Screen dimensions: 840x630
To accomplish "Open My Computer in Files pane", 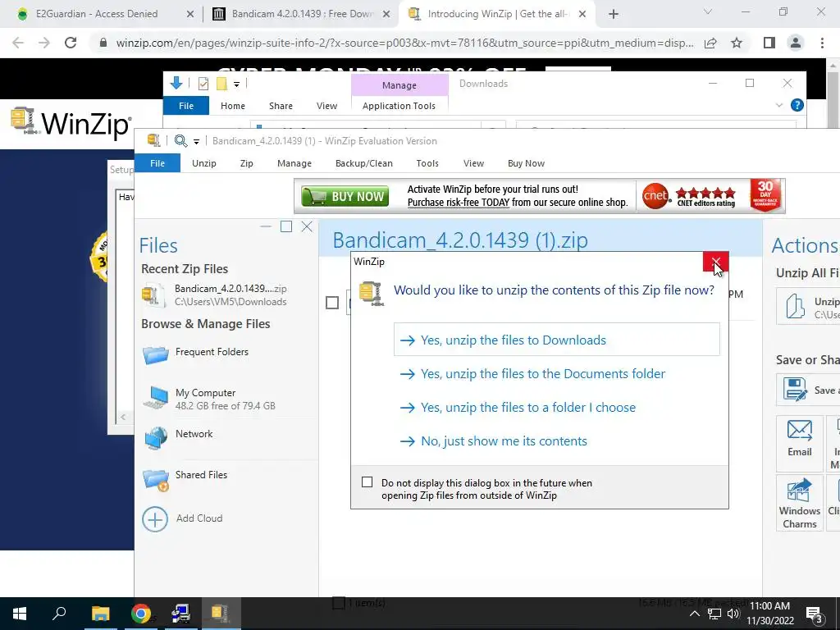I will pyautogui.click(x=209, y=399).
